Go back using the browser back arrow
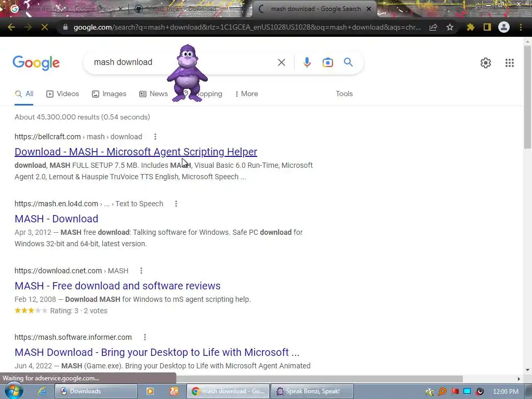 click(x=11, y=27)
